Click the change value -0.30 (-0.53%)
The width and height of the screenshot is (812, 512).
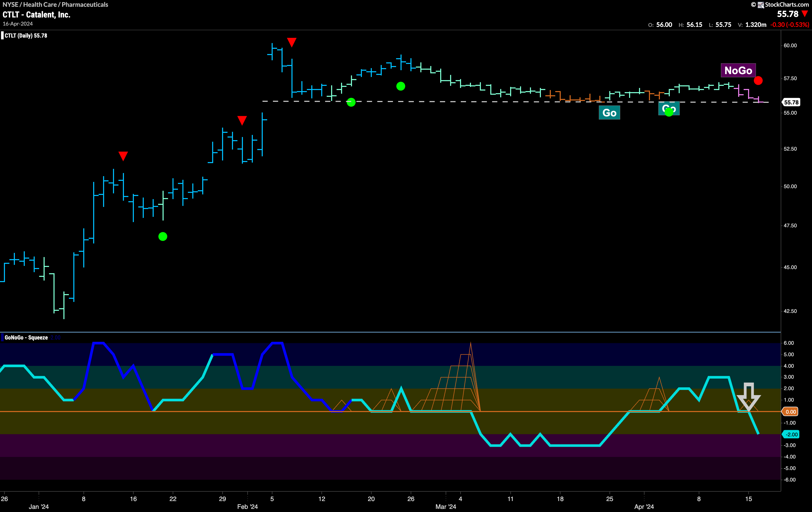789,25
